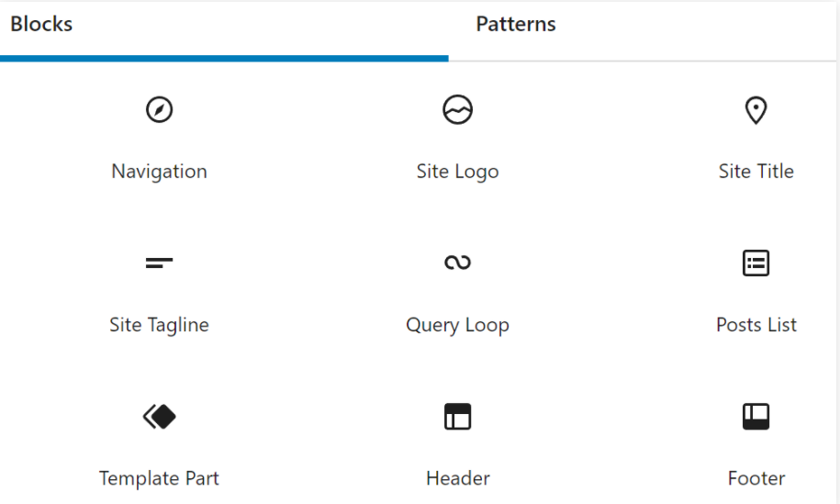Click the Navigation block label

[159, 172]
